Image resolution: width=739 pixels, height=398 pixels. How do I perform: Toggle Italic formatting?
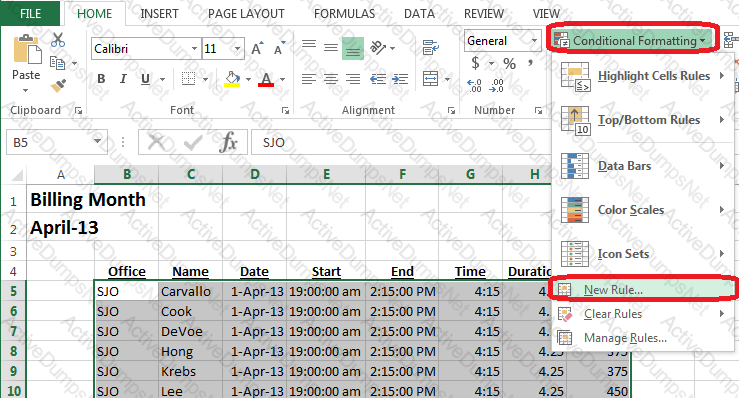123,79
